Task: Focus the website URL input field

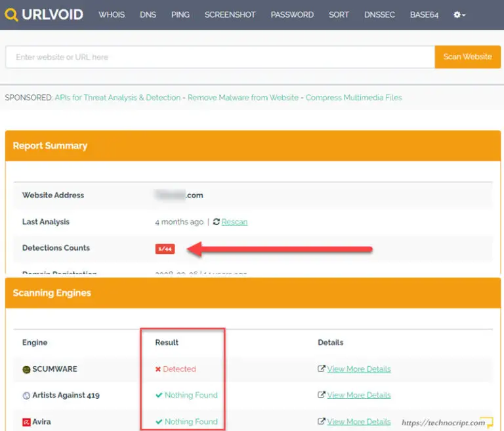Action: [x=220, y=57]
